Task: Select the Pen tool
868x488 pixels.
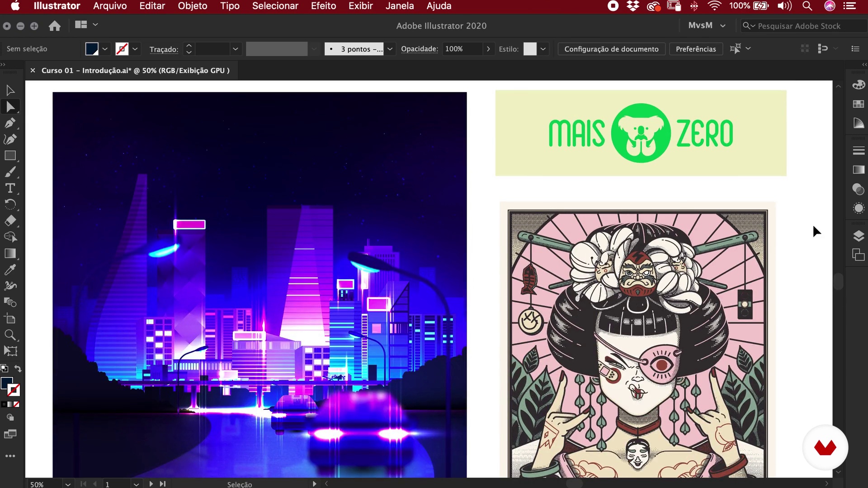Action: click(x=10, y=123)
